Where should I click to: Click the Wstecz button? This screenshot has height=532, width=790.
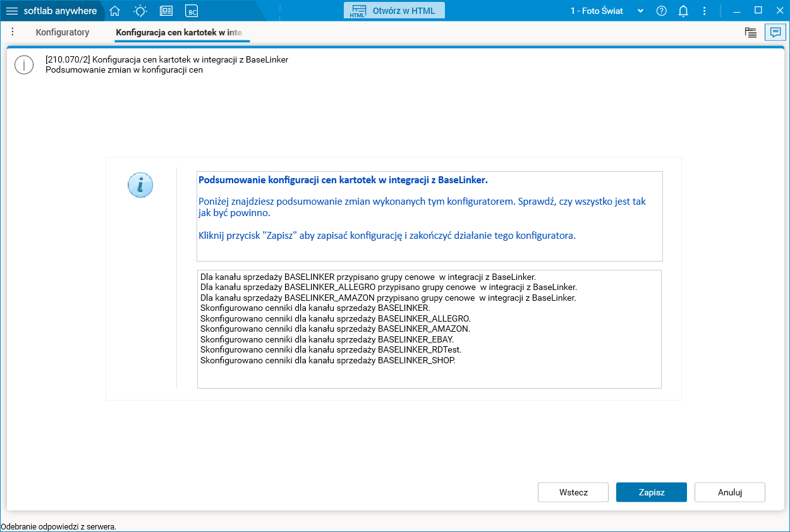click(573, 492)
